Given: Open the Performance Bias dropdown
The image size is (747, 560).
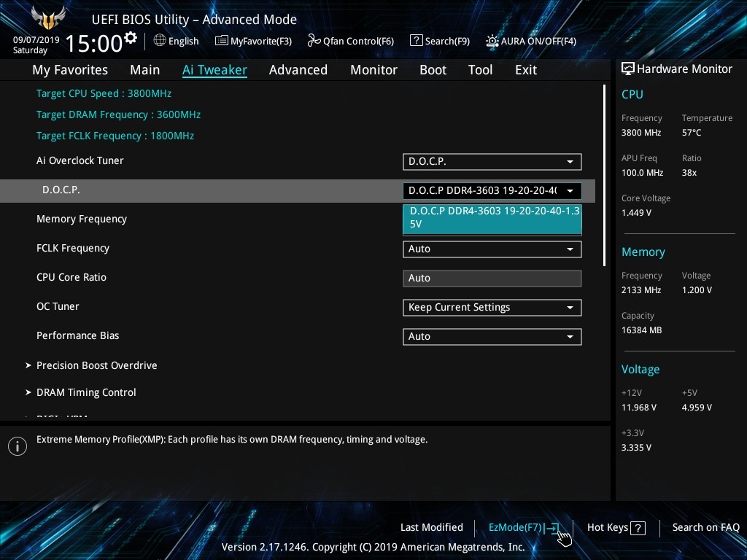Looking at the screenshot, I should (x=492, y=336).
